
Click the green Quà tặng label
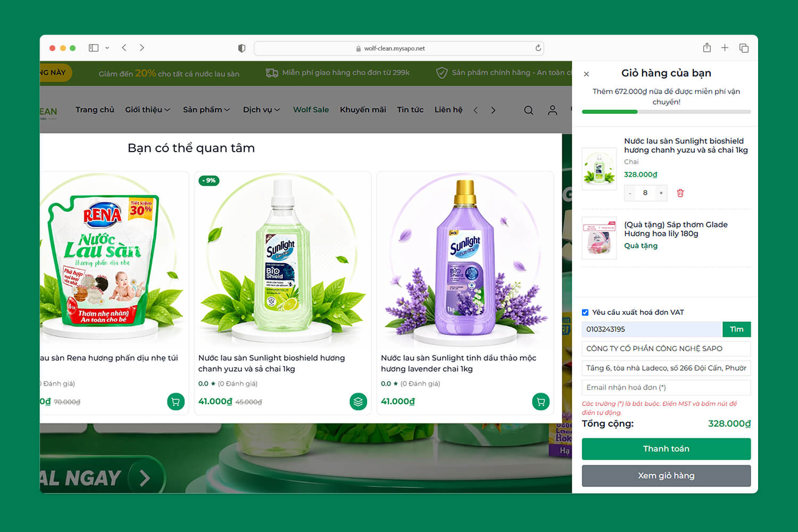click(x=641, y=246)
